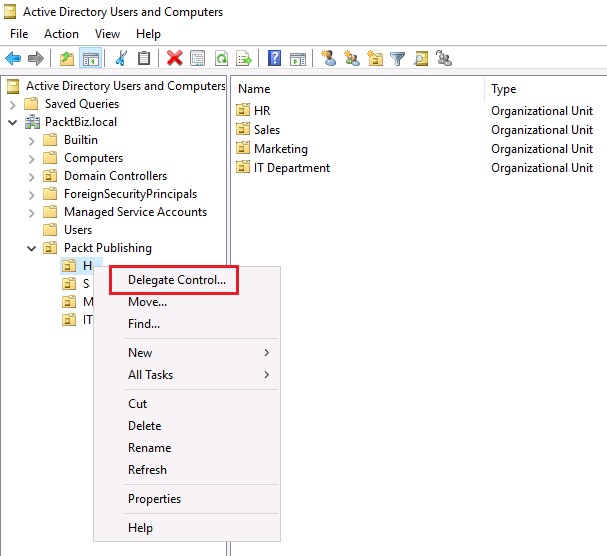
Task: Click the red Delete X toolbar icon
Action: point(175,58)
